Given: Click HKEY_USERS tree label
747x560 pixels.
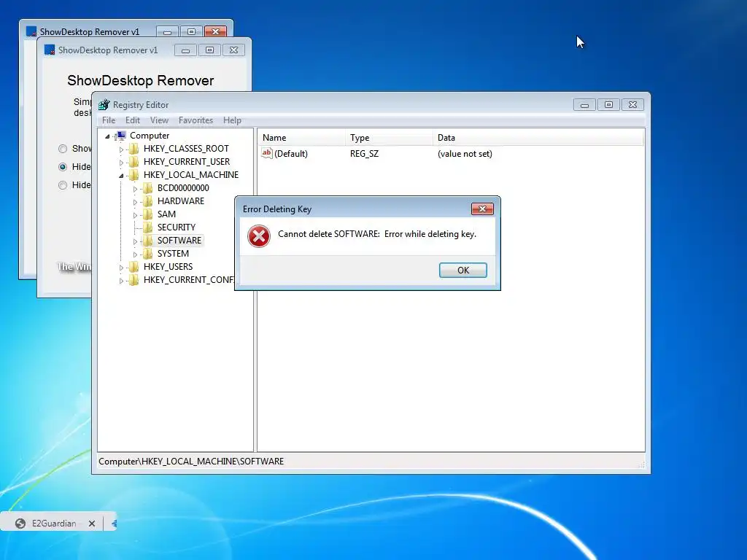Looking at the screenshot, I should (168, 267).
